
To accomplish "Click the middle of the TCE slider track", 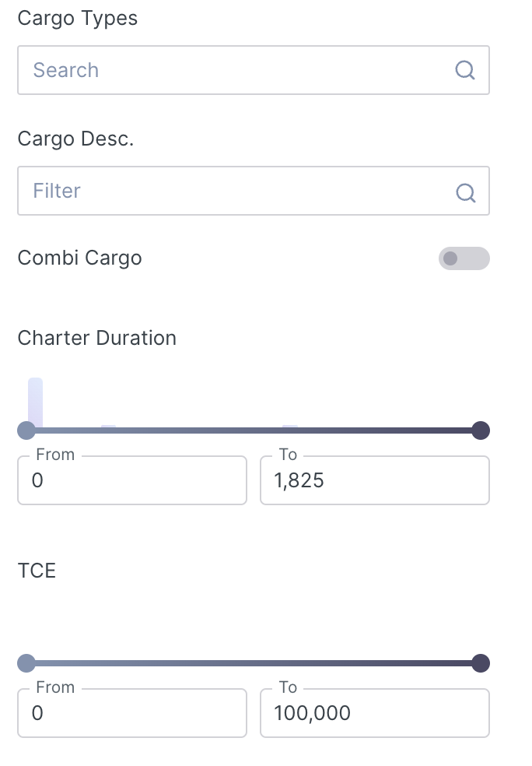I will (254, 663).
